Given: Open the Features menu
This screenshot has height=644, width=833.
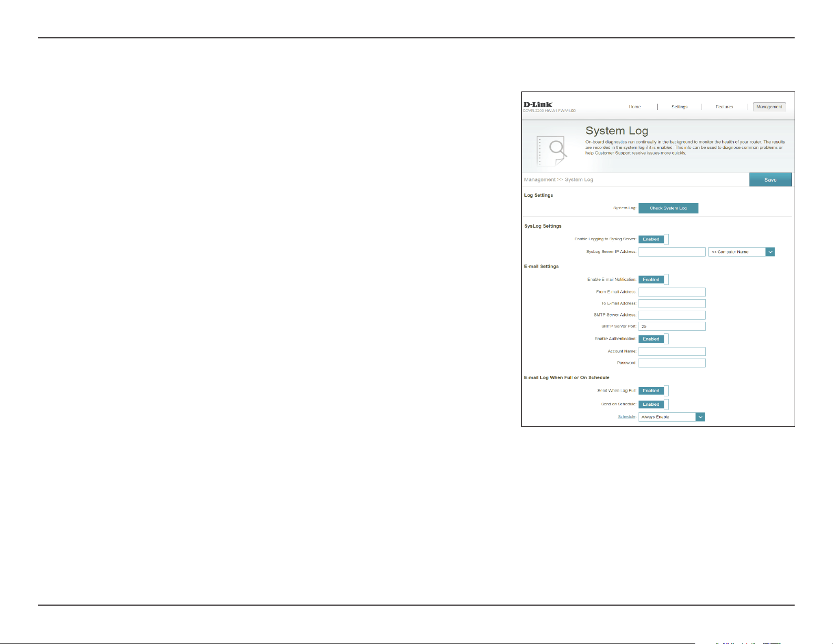Looking at the screenshot, I should [x=724, y=107].
